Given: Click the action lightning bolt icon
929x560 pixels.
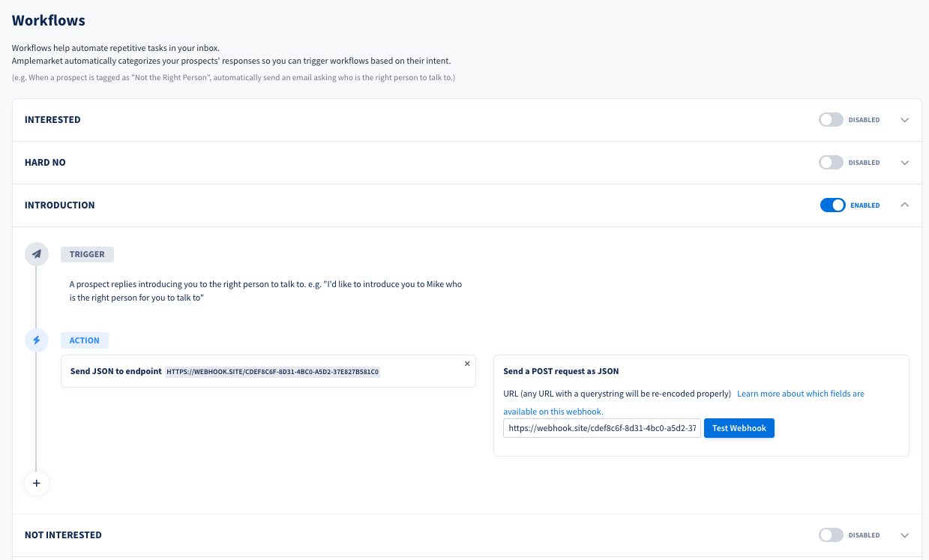Looking at the screenshot, I should click(x=37, y=340).
